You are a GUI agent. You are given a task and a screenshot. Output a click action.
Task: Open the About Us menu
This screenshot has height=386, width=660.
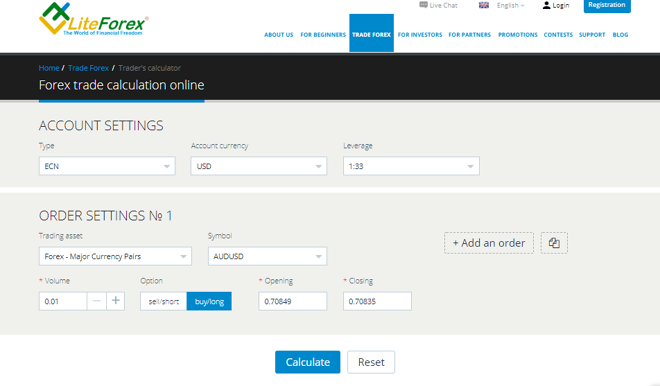coord(279,35)
